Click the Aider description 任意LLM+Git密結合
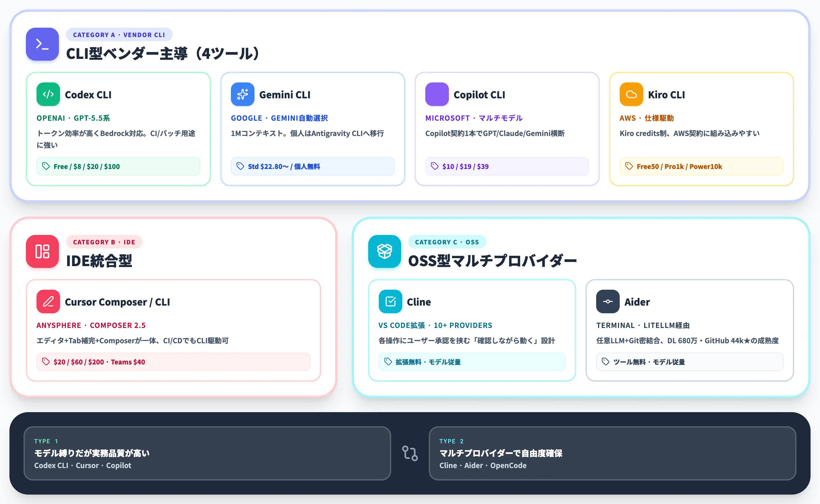The height and width of the screenshot is (504, 820). (687, 341)
